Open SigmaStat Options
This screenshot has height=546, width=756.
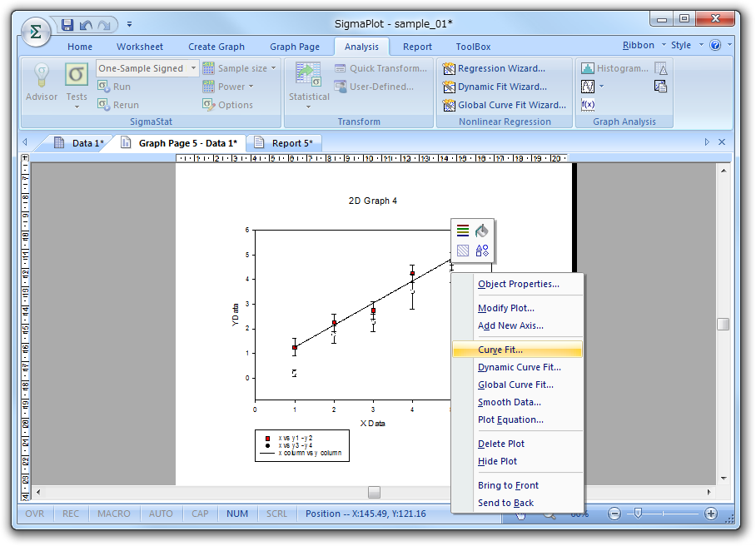[227, 105]
